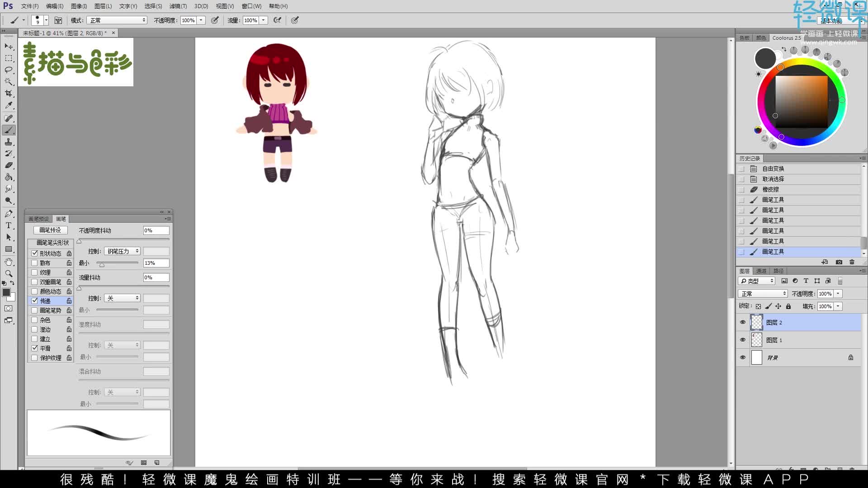Click the foreground color swatch in toolbar
This screenshot has width=868, height=488.
(x=6, y=293)
